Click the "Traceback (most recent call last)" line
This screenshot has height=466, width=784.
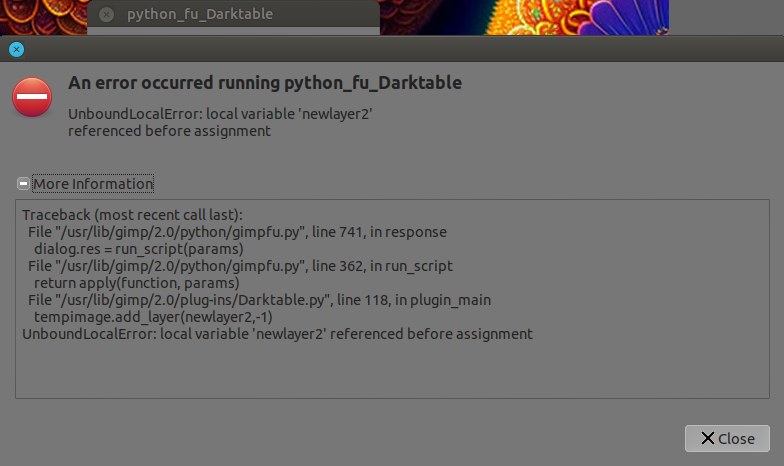tap(132, 215)
